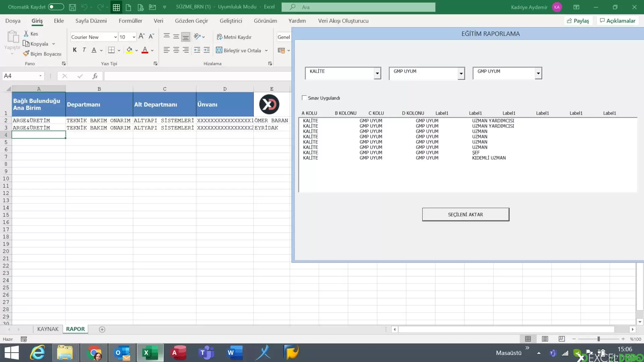
Task: Increase indent icon
Action: [207, 50]
